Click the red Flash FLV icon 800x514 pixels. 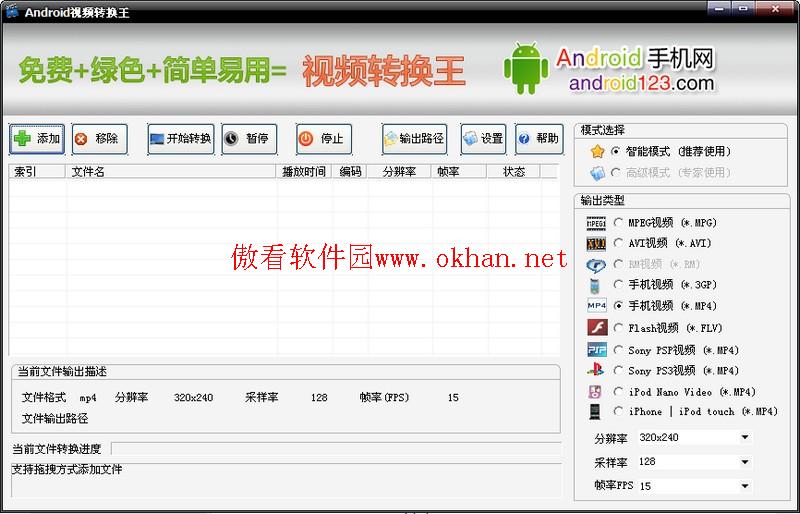[597, 328]
